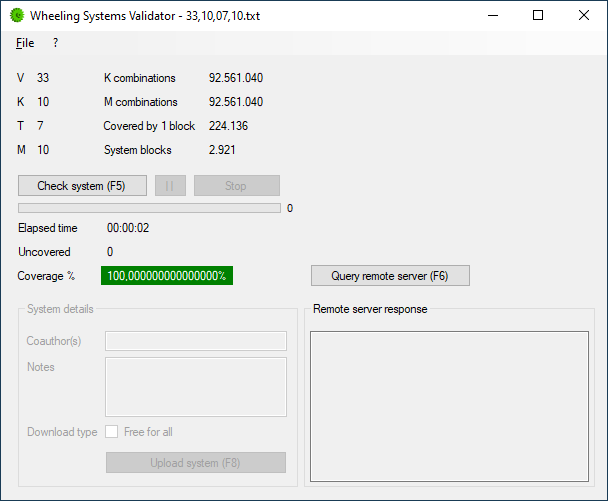This screenshot has width=608, height=501.
Task: Click the M value 10
Action: 43,150
